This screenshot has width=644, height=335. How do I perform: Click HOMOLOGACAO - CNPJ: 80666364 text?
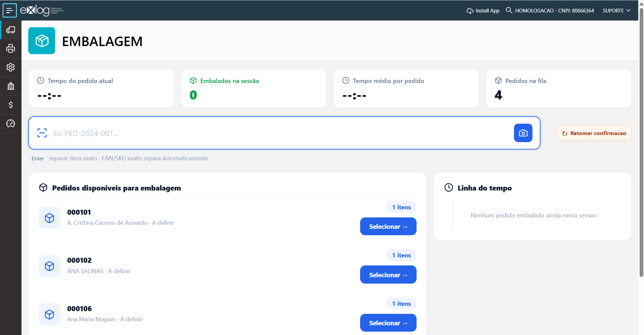click(554, 11)
